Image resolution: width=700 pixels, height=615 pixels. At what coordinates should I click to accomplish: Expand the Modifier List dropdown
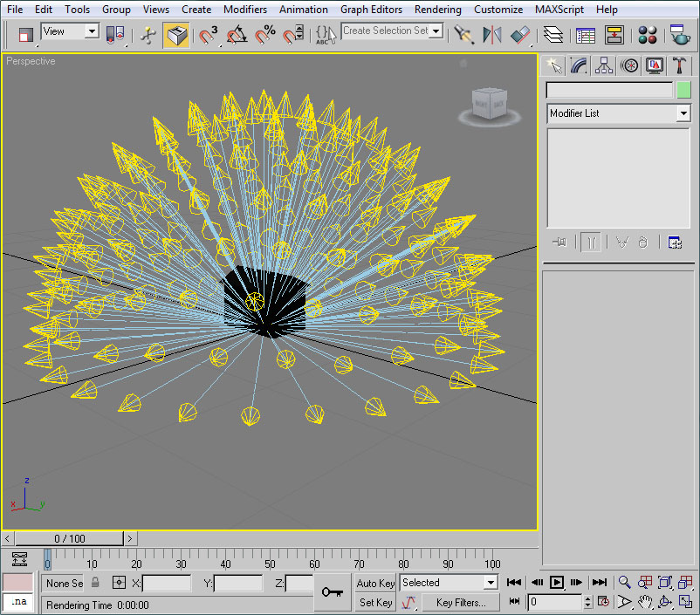[683, 113]
